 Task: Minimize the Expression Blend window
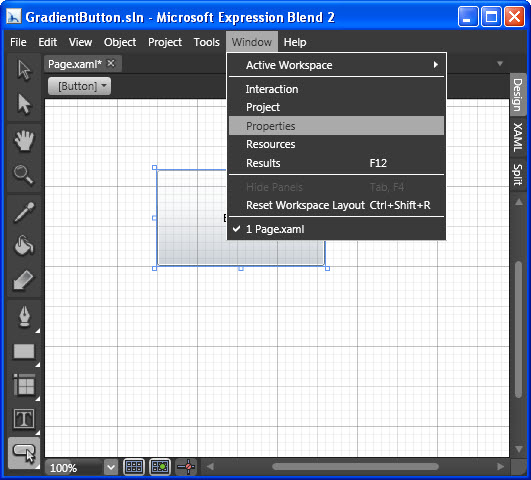point(468,16)
